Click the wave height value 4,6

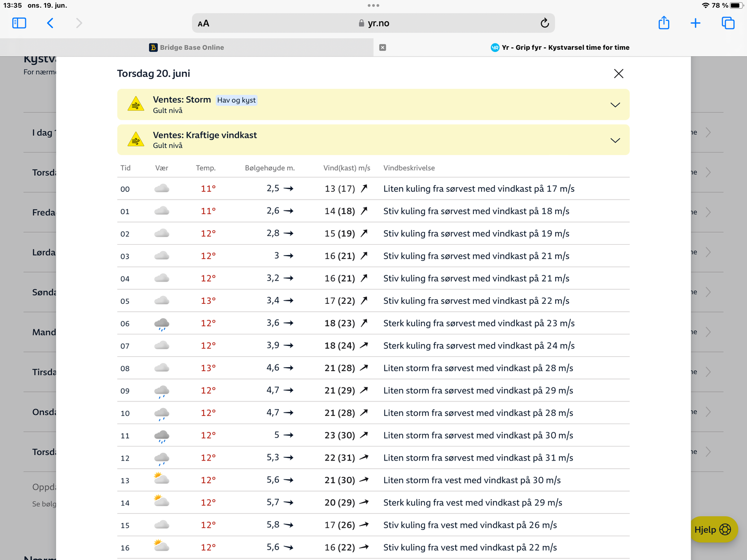point(273,368)
